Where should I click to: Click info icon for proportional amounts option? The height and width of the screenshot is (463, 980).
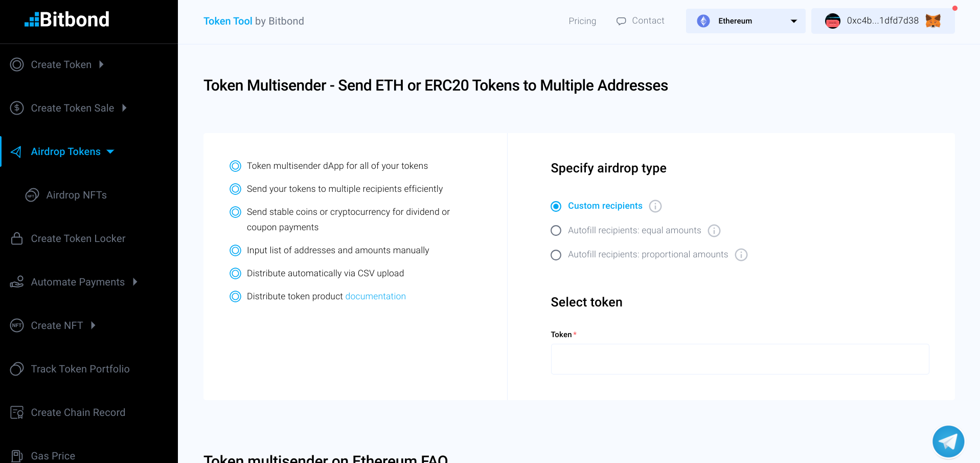pyautogui.click(x=741, y=255)
